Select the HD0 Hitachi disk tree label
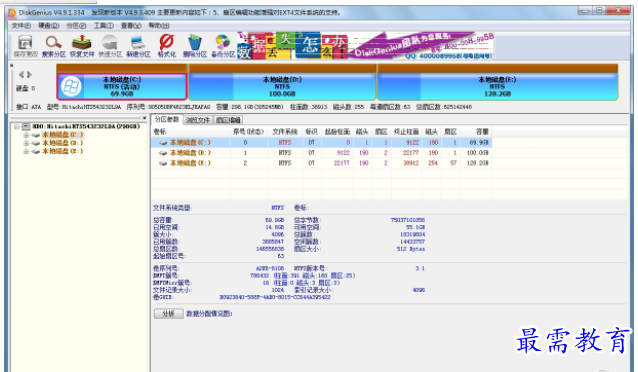 tap(86, 127)
